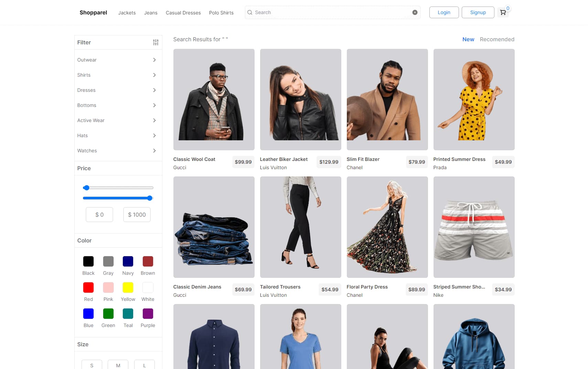Open Jackets from the navigation bar
Viewport: 588px width, 369px height.
[127, 13]
